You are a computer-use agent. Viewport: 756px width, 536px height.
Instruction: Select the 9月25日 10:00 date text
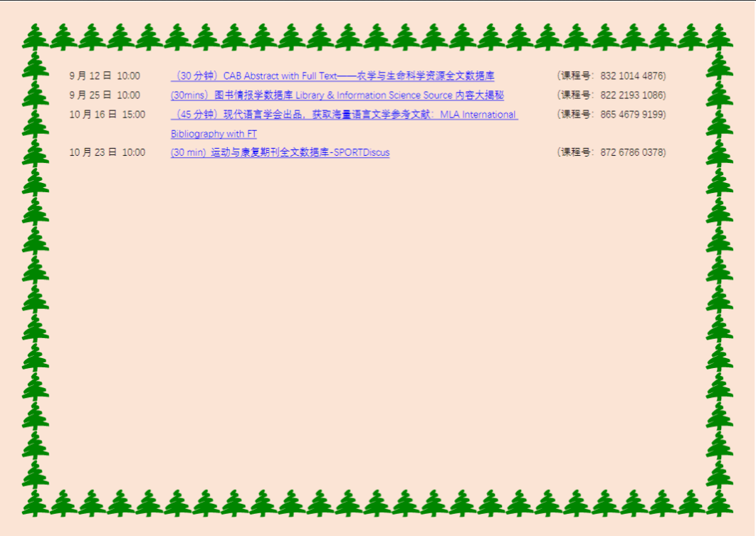point(105,95)
